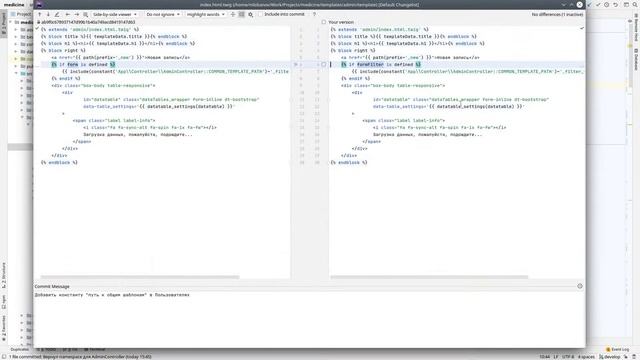This screenshot has width=640, height=360.
Task: Open Event Log in status bar
Action: (617, 349)
